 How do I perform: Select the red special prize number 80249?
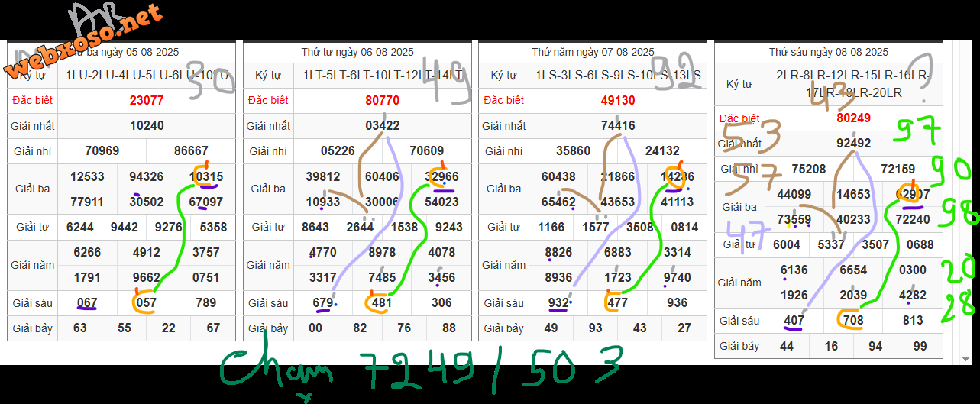click(853, 118)
